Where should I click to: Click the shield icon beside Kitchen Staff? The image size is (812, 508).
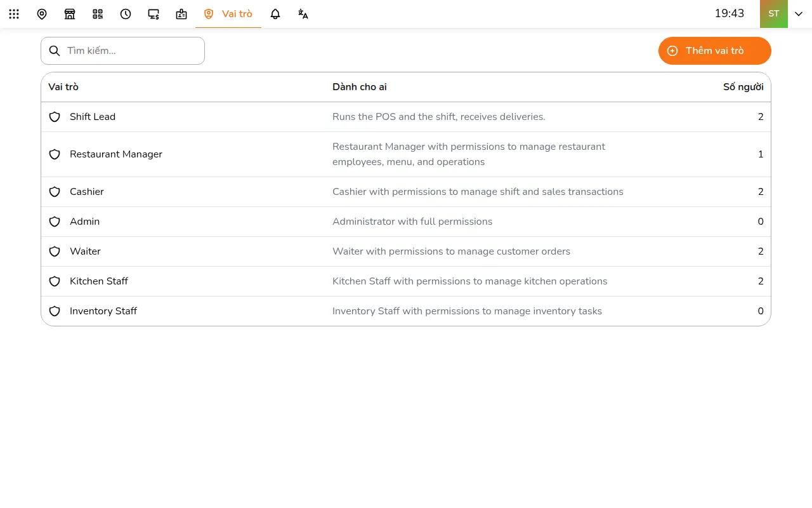coord(55,281)
